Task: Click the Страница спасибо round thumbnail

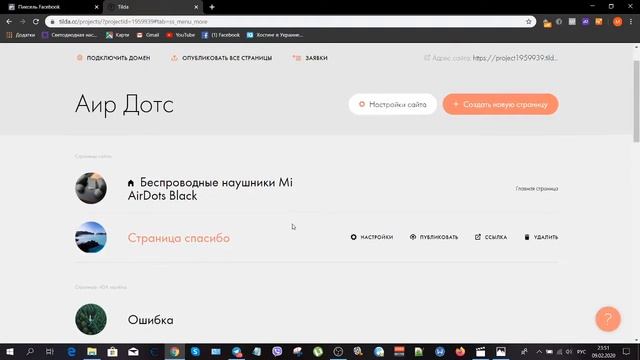Action: pyautogui.click(x=91, y=237)
